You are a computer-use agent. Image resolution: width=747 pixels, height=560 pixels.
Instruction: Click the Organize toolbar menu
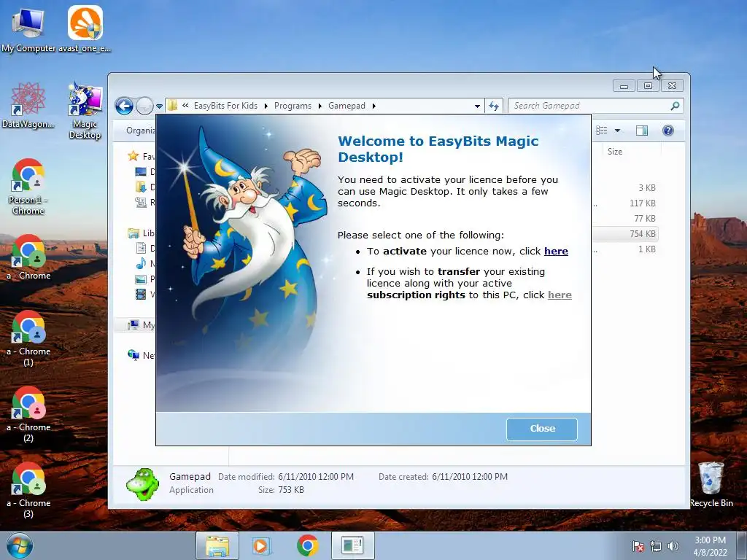[x=140, y=131]
